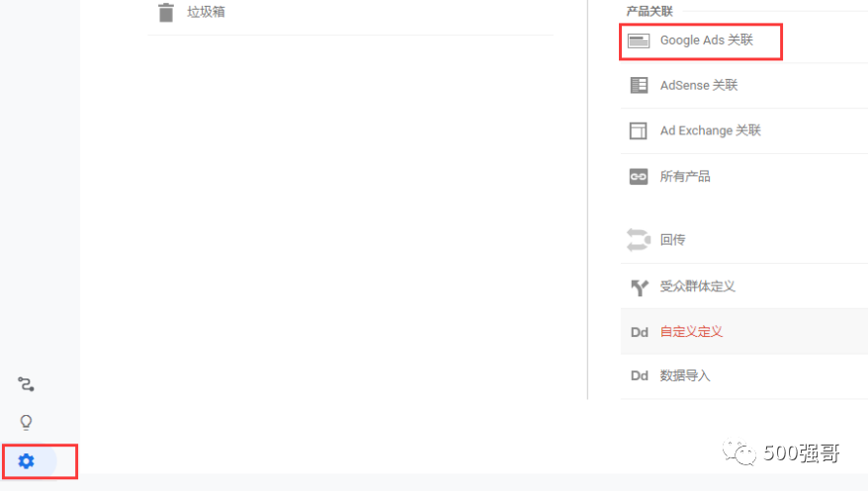Click the trash can icon
The width and height of the screenshot is (868, 491).
[x=165, y=12]
